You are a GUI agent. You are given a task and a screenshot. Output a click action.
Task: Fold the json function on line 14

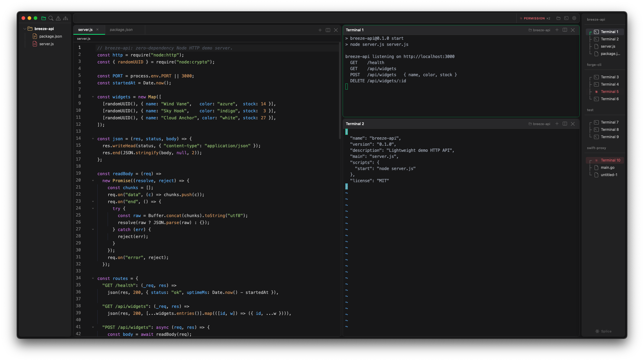pyautogui.click(x=93, y=139)
